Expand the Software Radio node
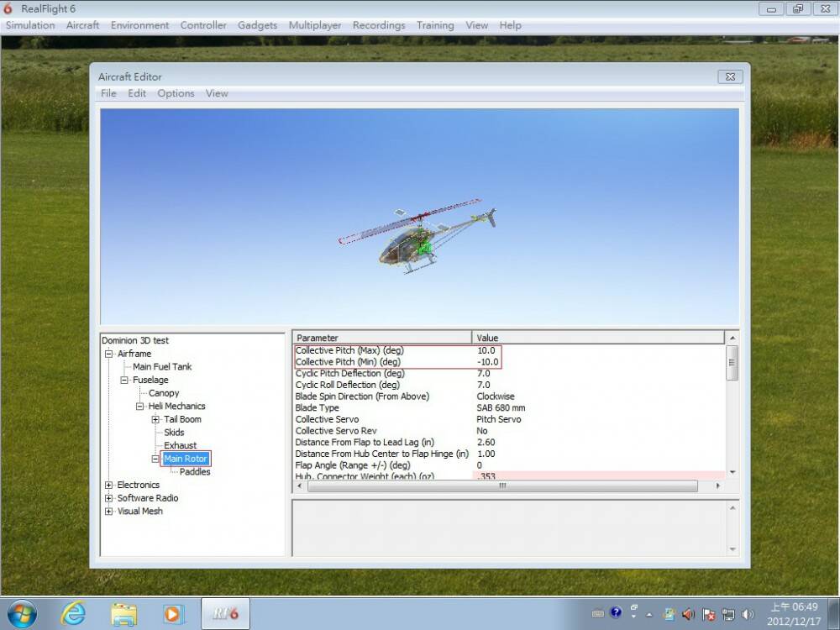 (108, 498)
